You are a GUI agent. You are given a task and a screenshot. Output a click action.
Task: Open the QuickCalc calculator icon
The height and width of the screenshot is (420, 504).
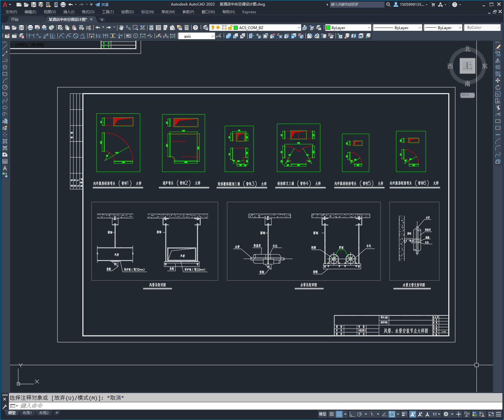(x=187, y=28)
